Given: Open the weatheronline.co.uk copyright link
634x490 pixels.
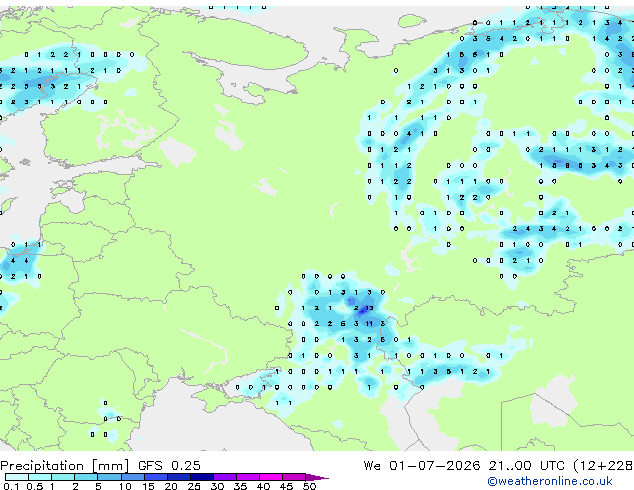Looking at the screenshot, I should click(x=550, y=481).
